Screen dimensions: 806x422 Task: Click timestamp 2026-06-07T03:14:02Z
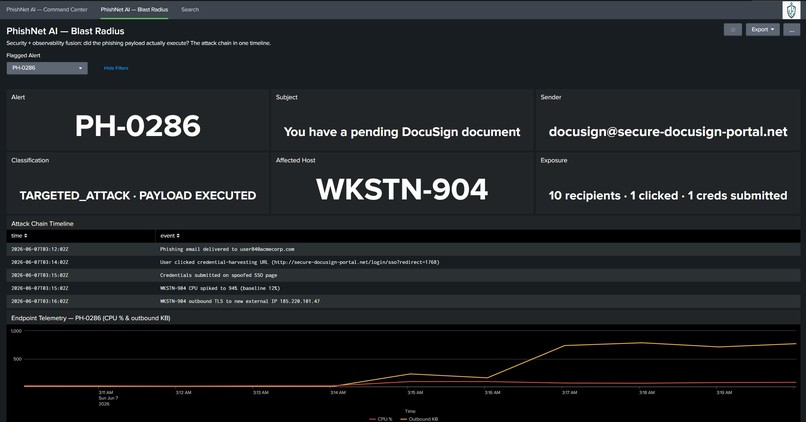[40, 262]
